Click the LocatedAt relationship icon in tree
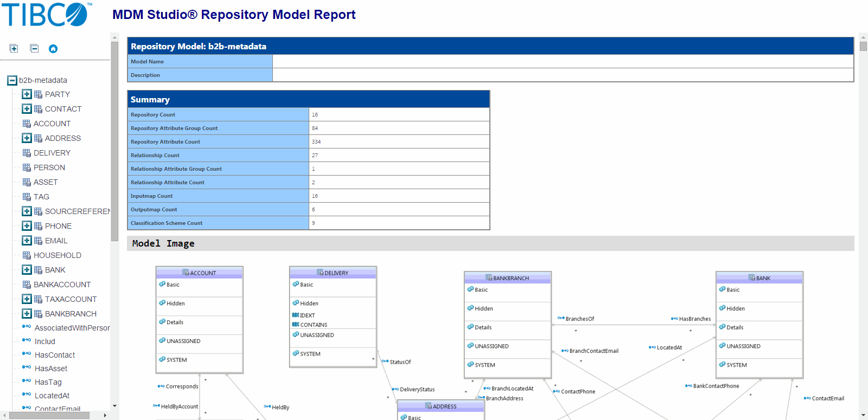This screenshot has width=868, height=420. point(27,394)
